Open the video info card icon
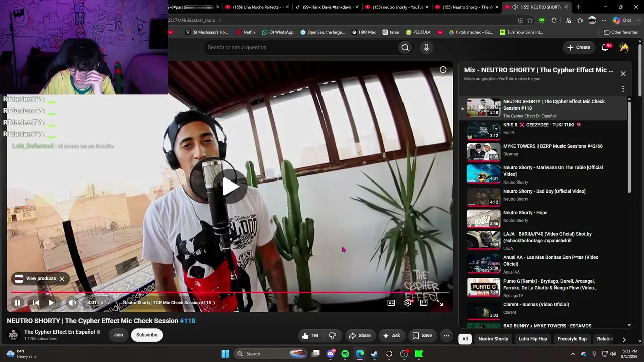This screenshot has width=644, height=362. point(443,70)
